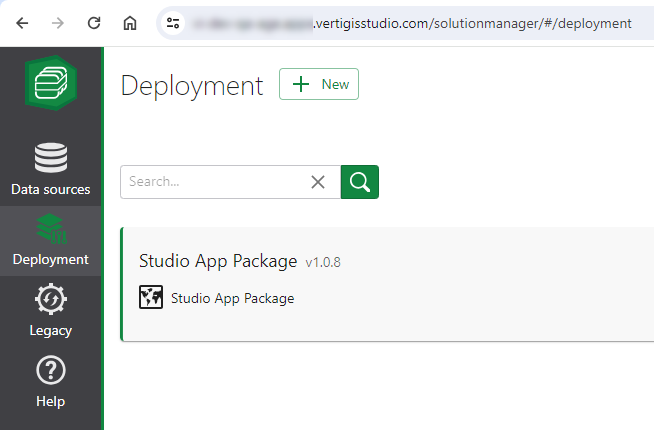The width and height of the screenshot is (654, 430).
Task: Create a New deployment
Action: click(x=319, y=84)
